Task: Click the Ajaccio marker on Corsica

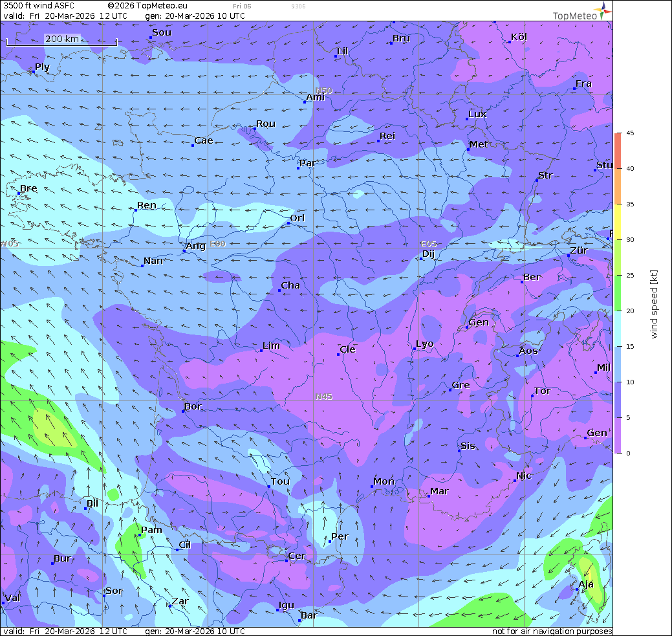Action: (x=577, y=589)
